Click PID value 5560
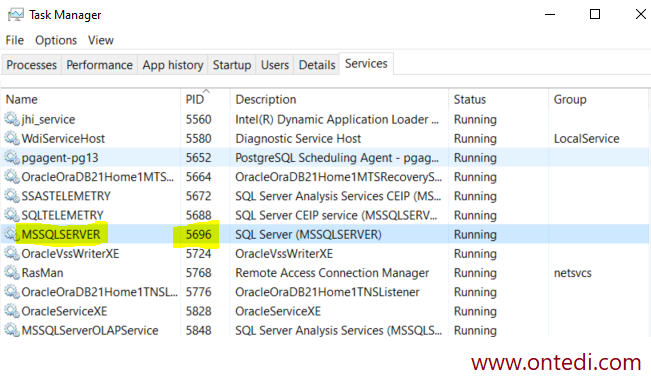The image size is (651, 379). (198, 120)
